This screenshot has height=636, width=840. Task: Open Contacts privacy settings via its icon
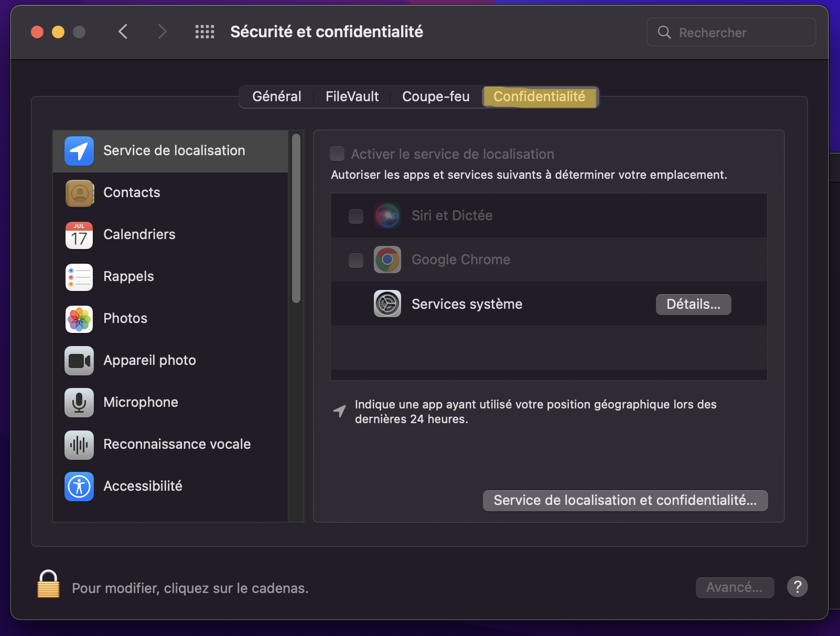pyautogui.click(x=79, y=193)
